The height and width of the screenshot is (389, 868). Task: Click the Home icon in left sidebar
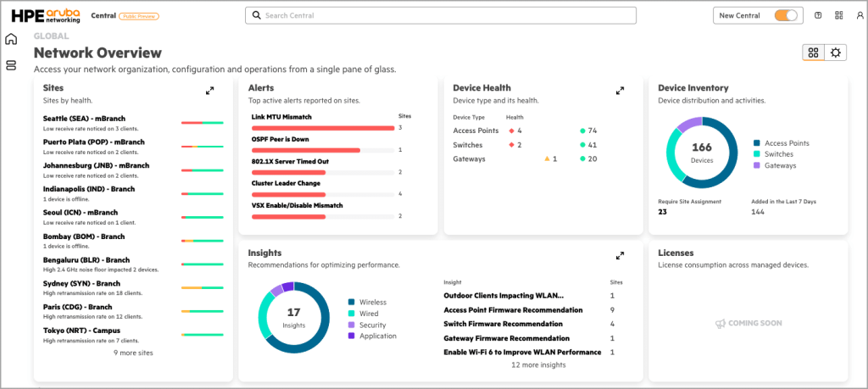11,39
